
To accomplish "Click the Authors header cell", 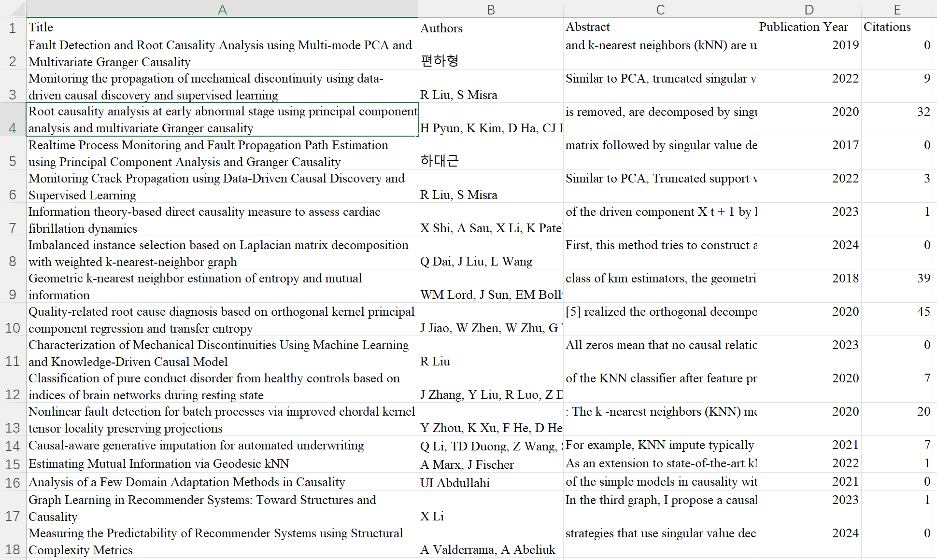I will [490, 28].
